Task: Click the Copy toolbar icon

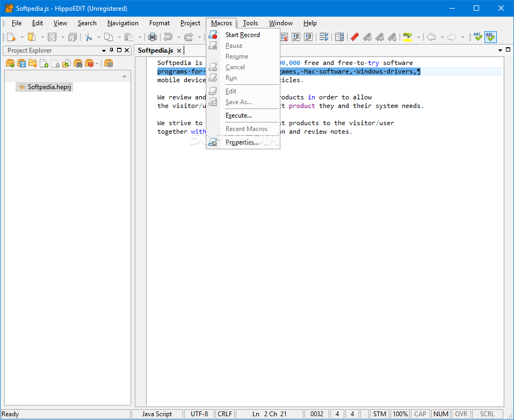Action: click(108, 37)
